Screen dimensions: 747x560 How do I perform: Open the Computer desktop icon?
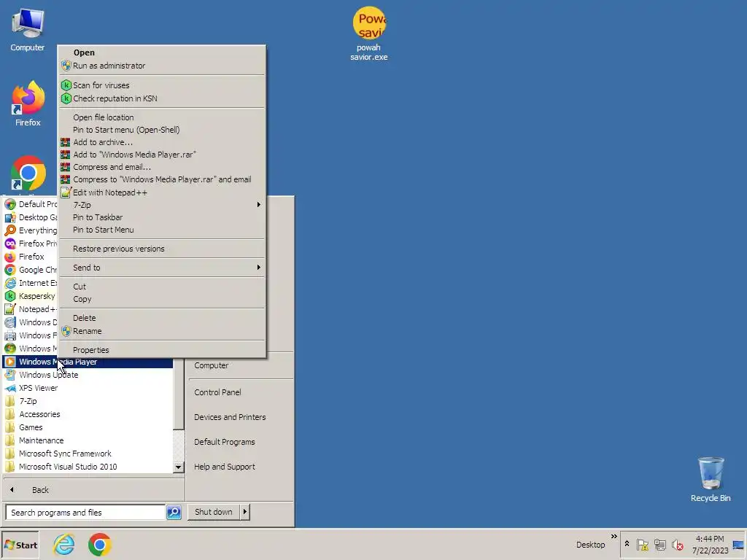pos(28,30)
